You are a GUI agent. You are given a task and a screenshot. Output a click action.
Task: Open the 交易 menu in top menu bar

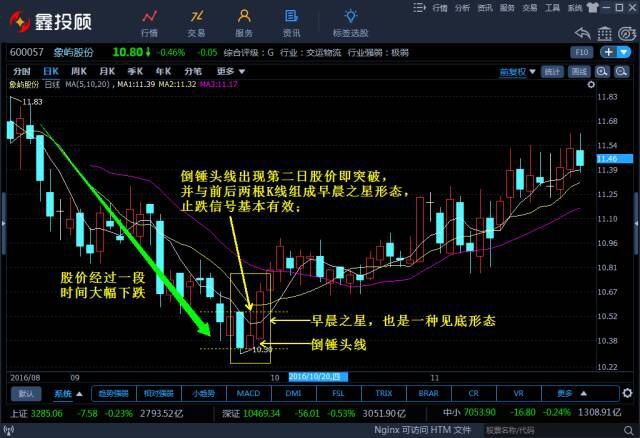point(529,7)
